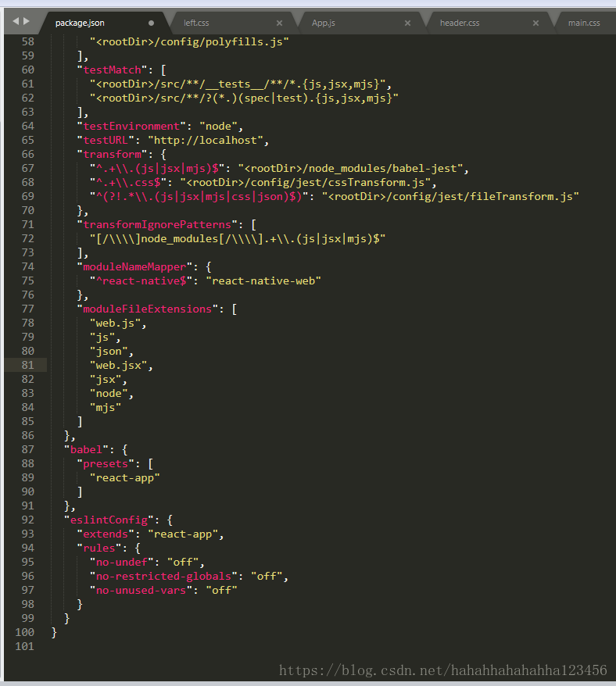Open the header.css tab
Viewport: 616px width, 686px height.
pos(459,23)
